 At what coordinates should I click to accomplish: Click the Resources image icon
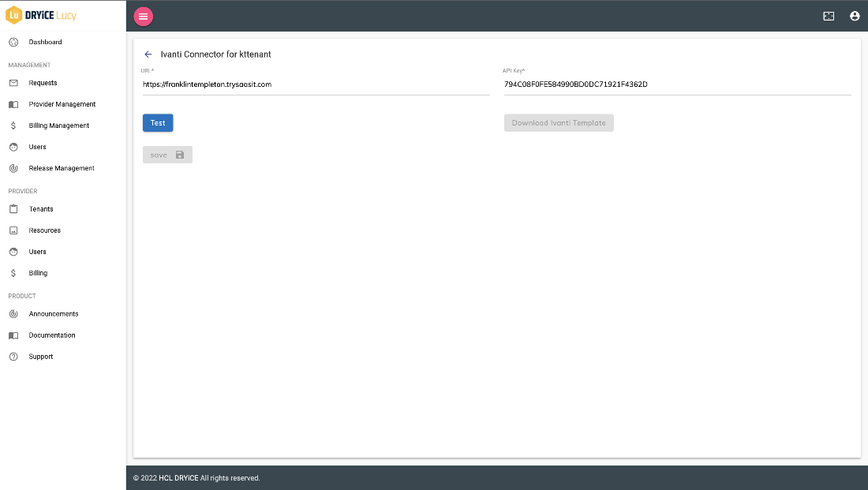(x=14, y=230)
